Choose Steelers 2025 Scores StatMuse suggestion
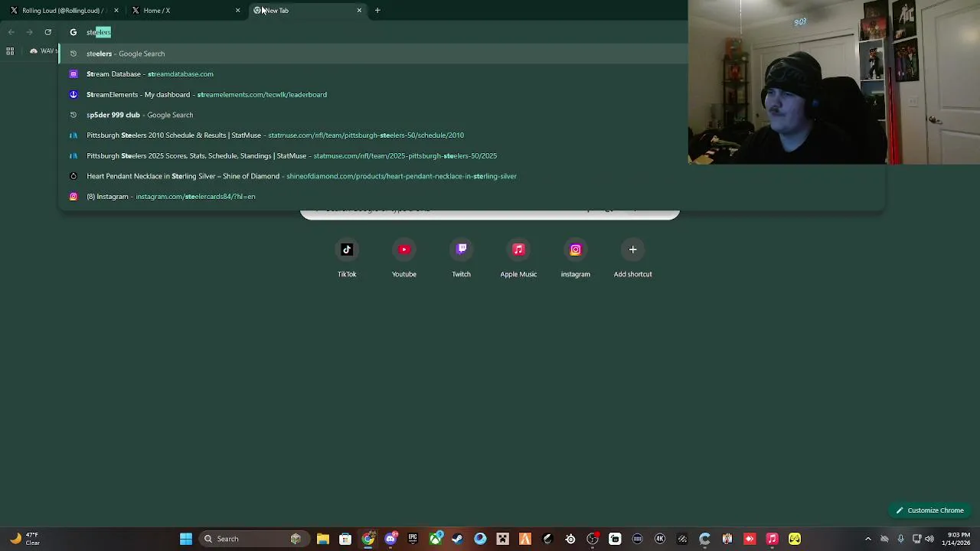Viewport: 980px width, 551px height. (x=471, y=156)
